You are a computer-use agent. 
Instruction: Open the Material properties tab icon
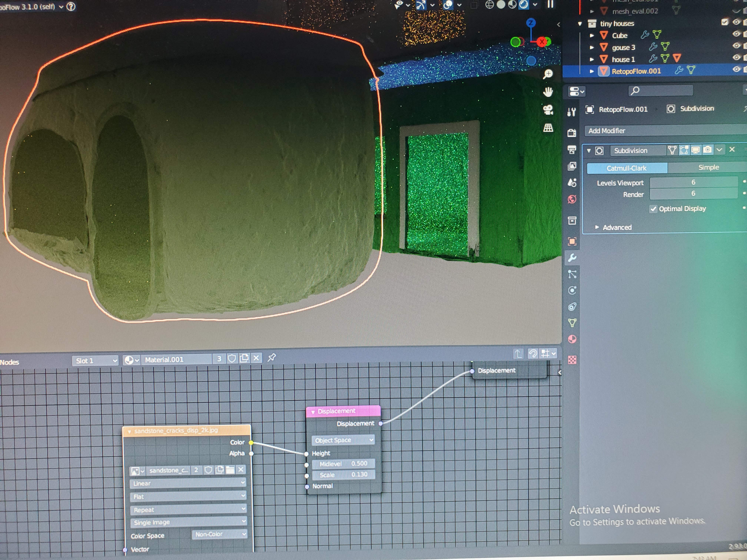(x=572, y=339)
